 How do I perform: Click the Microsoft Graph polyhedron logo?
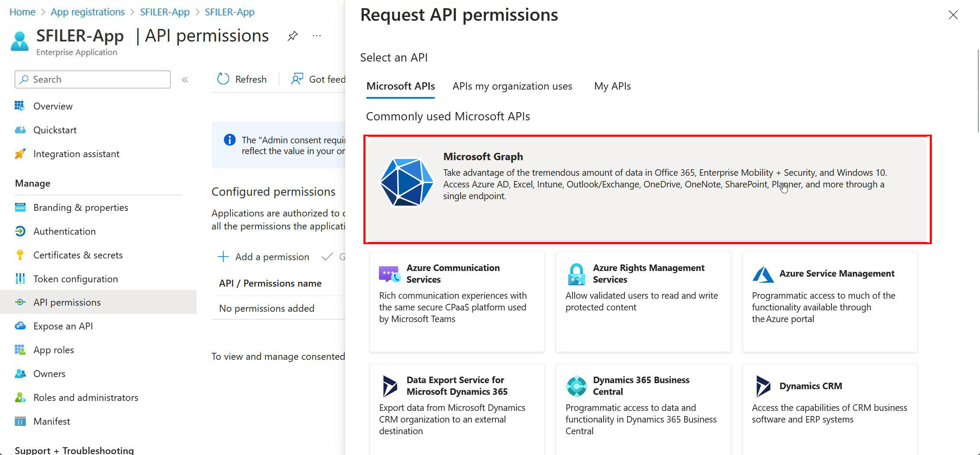click(406, 182)
